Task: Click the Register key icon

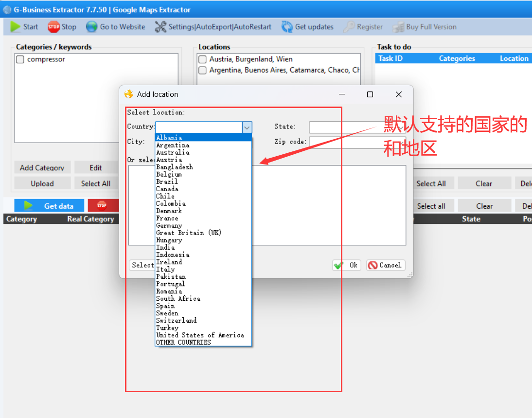Action: click(349, 27)
